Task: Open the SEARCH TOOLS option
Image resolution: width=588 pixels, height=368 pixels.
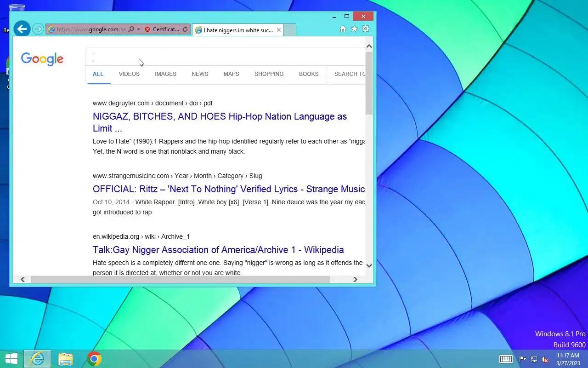Action: pyautogui.click(x=350, y=74)
